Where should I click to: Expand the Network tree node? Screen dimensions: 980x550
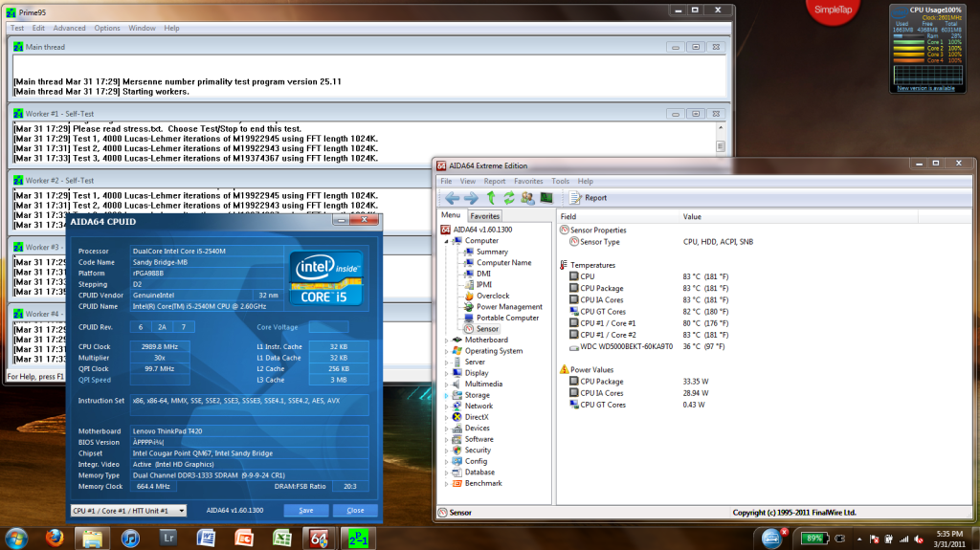446,407
